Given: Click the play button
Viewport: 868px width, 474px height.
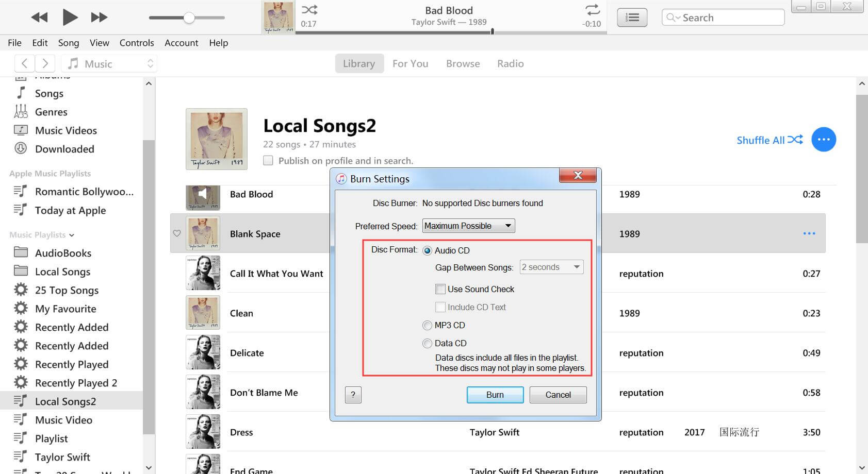Looking at the screenshot, I should pos(70,18).
